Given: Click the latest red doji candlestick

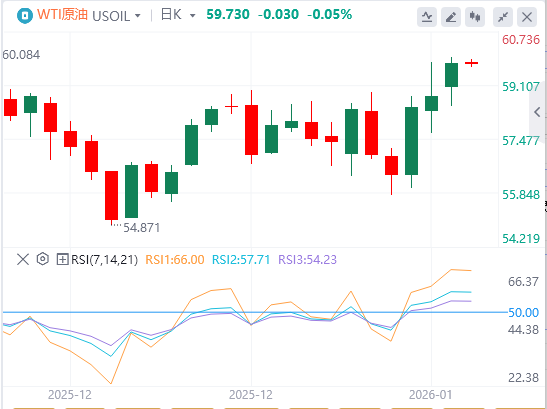Looking at the screenshot, I should (471, 63).
